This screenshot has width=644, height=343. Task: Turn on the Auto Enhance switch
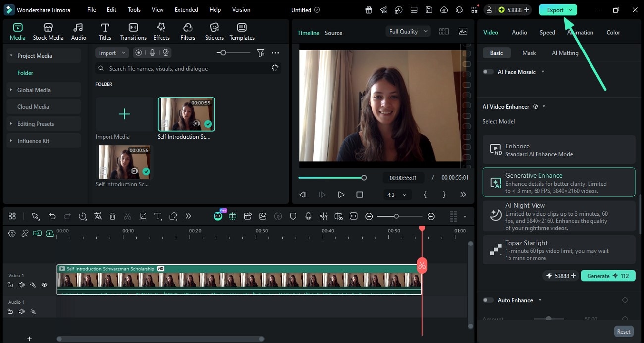488,300
